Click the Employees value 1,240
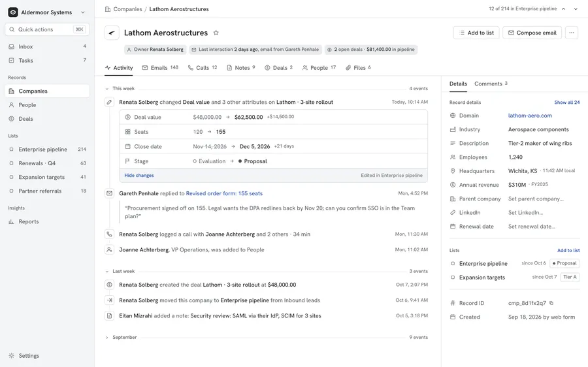Image resolution: width=588 pixels, height=367 pixels. (x=515, y=157)
